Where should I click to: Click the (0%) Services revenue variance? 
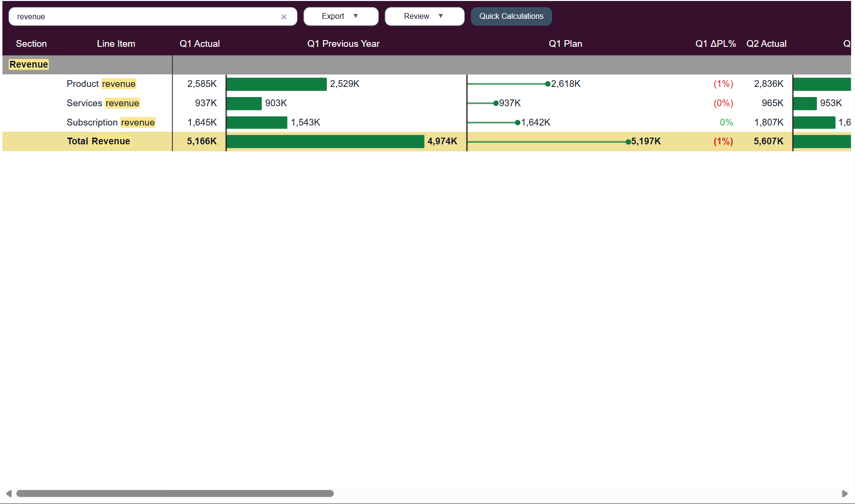(723, 103)
